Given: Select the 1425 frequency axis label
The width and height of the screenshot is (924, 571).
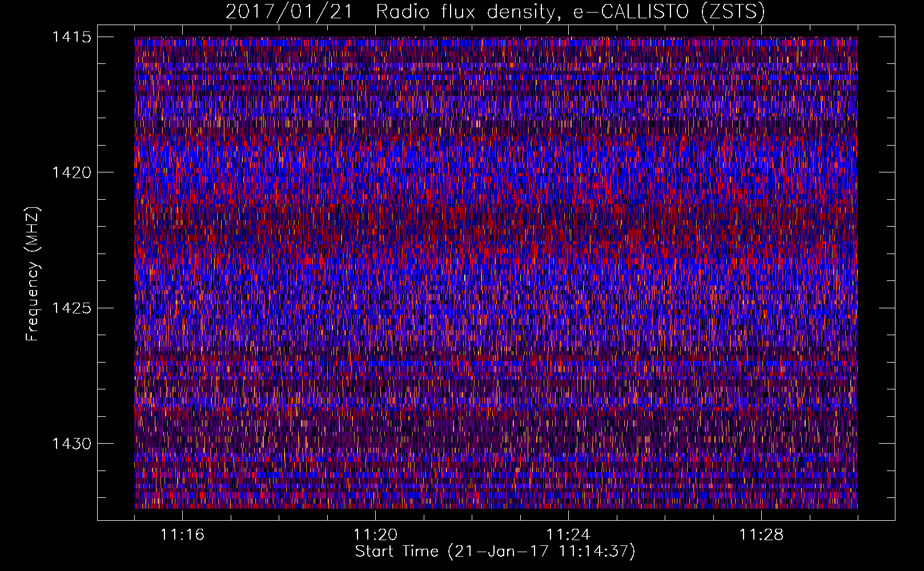Looking at the screenshot, I should click(x=71, y=308).
